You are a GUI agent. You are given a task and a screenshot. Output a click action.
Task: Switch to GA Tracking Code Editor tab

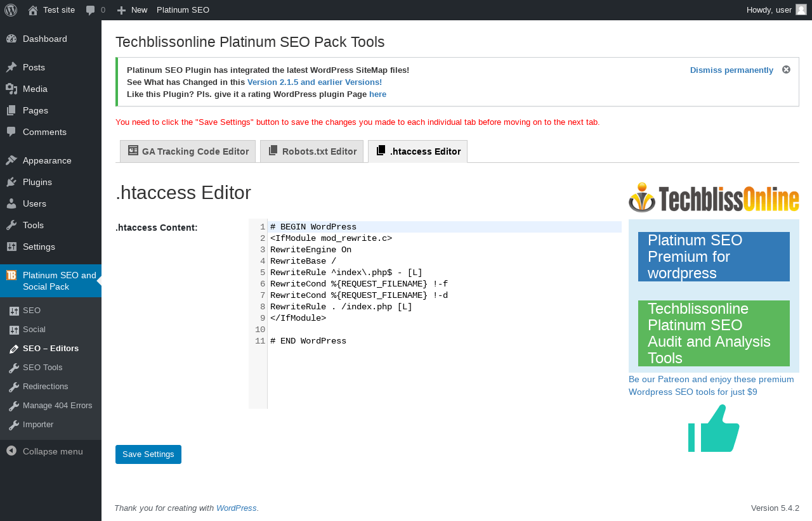point(188,151)
